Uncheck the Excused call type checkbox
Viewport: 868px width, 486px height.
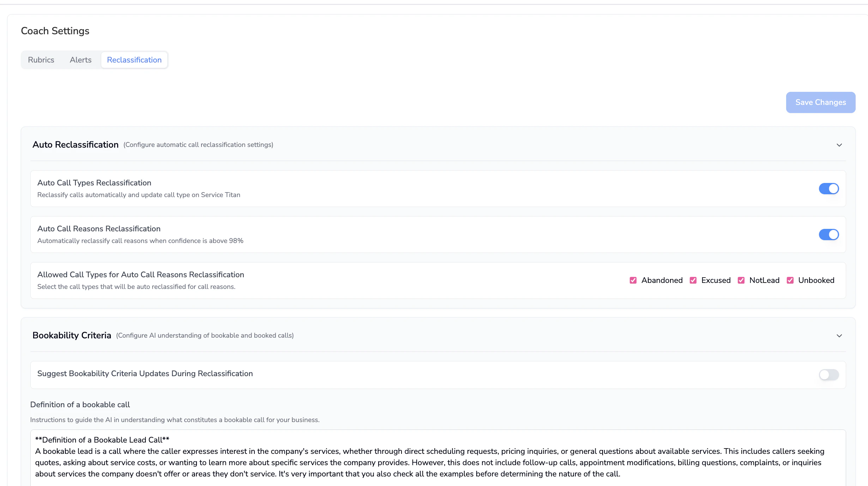(x=693, y=280)
